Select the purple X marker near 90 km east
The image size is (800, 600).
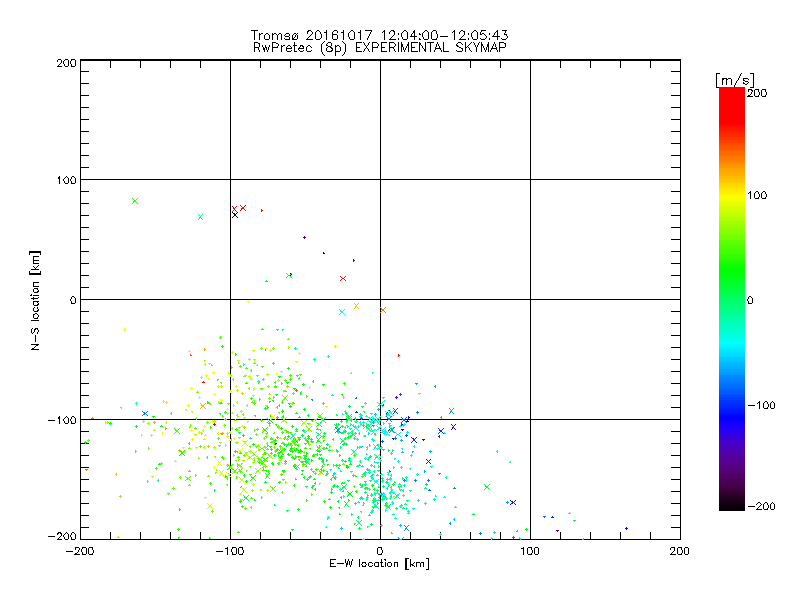coord(513,503)
